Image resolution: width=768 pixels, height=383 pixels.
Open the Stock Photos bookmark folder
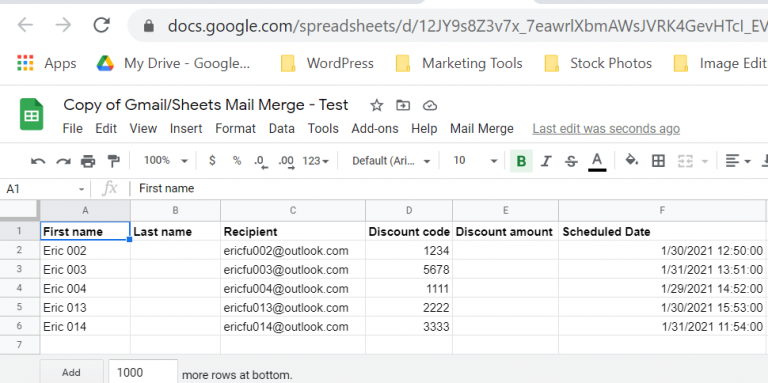coord(598,63)
